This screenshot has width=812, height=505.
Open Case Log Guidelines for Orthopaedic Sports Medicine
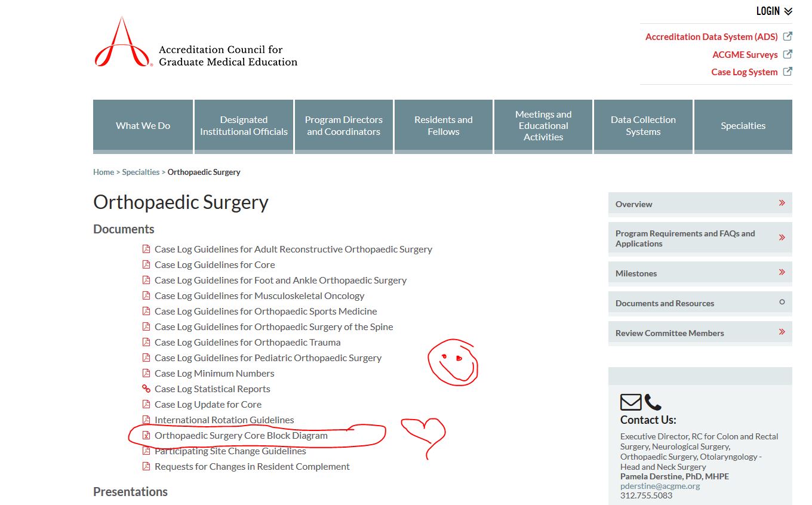coord(266,312)
